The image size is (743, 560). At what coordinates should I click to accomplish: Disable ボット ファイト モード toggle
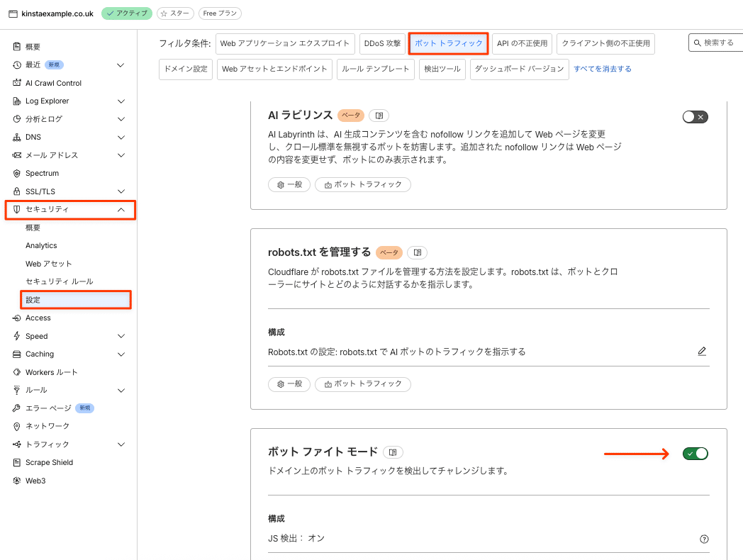coord(695,453)
